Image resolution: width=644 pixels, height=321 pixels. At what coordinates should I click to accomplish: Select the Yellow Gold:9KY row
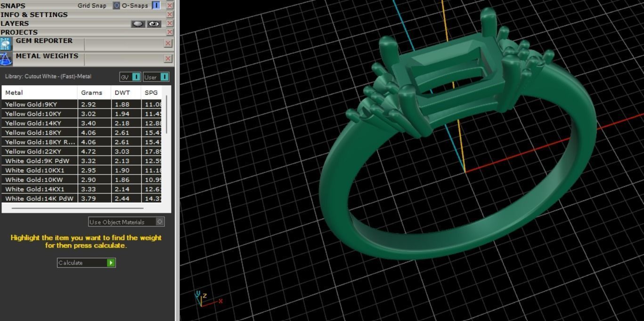click(x=82, y=104)
